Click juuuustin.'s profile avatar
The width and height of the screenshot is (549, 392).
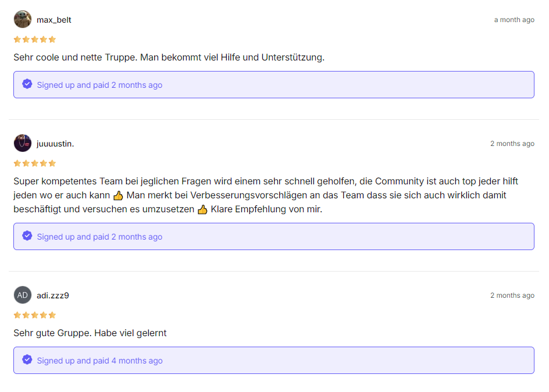click(x=23, y=143)
